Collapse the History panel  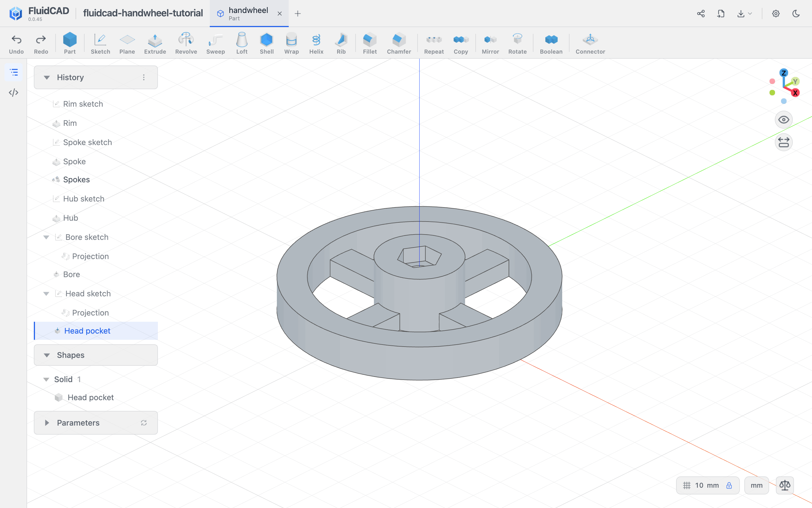47,78
